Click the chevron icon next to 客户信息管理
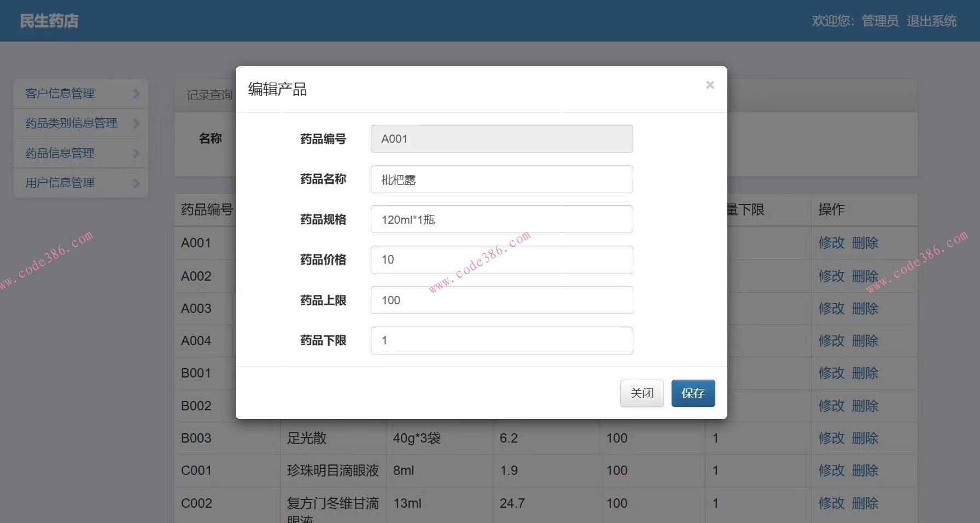The height and width of the screenshot is (523, 980). pyautogui.click(x=136, y=94)
